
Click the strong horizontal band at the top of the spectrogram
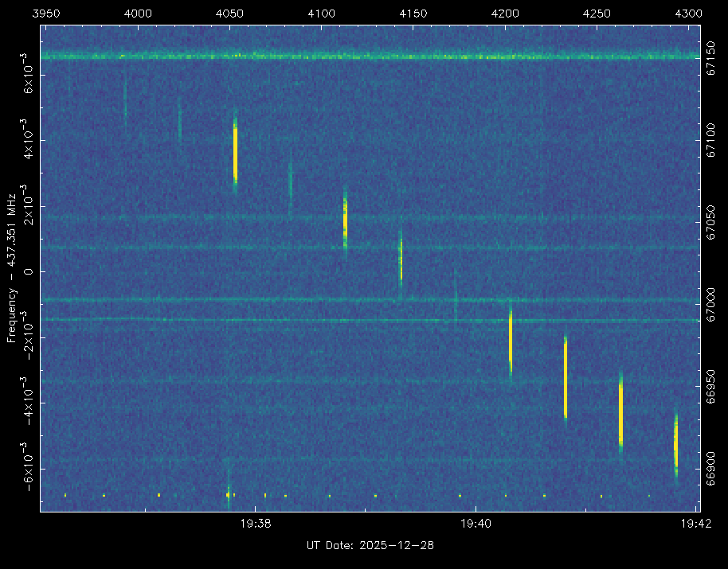point(370,56)
